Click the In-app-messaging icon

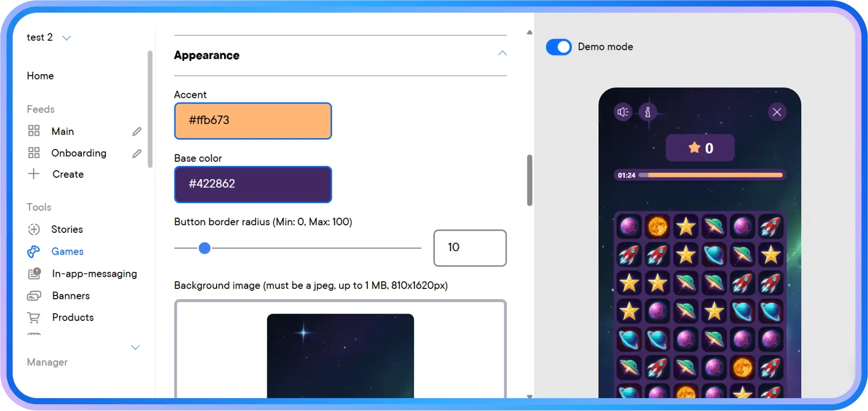34,273
